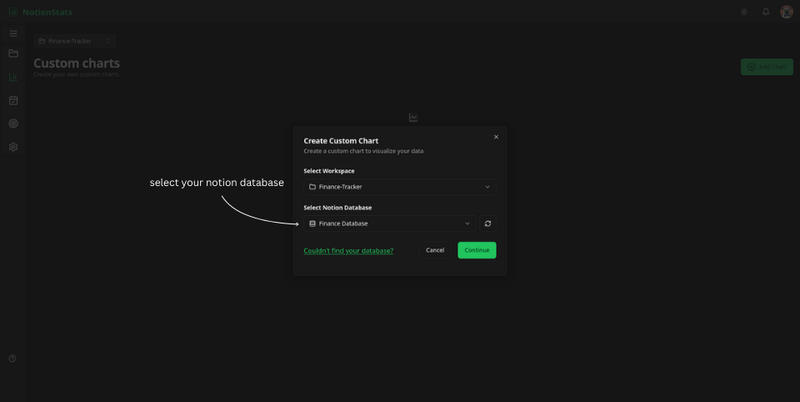Toggle the theme icon in the top bar

744,12
